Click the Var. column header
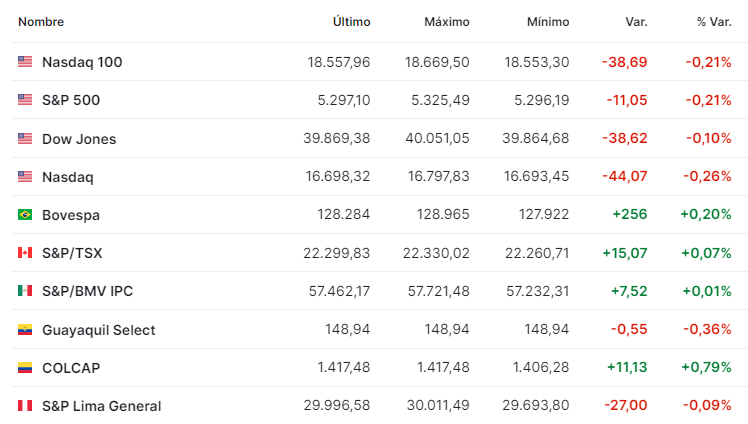Screen dimensions: 748x424 click(636, 22)
